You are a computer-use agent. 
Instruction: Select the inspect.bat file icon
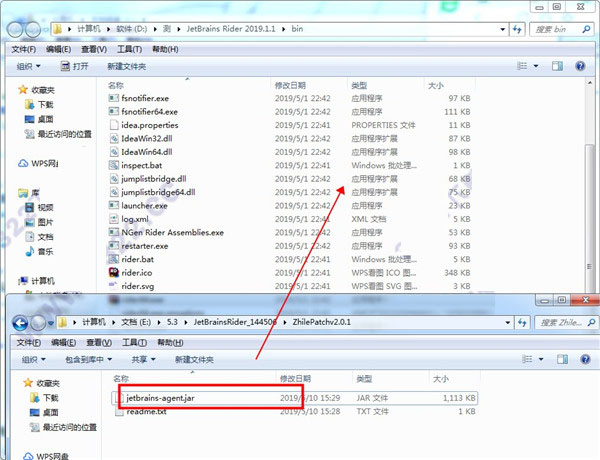(x=114, y=165)
